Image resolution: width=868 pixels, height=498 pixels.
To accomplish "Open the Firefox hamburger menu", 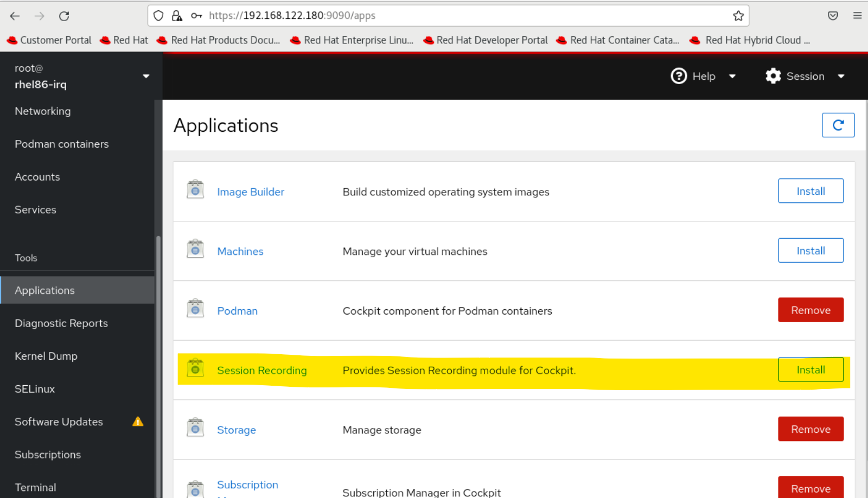I will (x=857, y=16).
